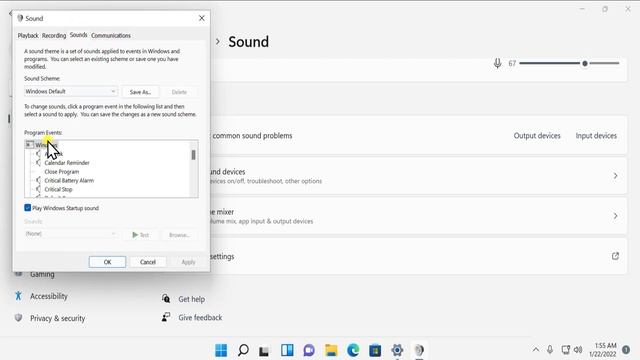This screenshot has height=360, width=640.
Task: Open Chat from taskbar
Action: (x=309, y=350)
